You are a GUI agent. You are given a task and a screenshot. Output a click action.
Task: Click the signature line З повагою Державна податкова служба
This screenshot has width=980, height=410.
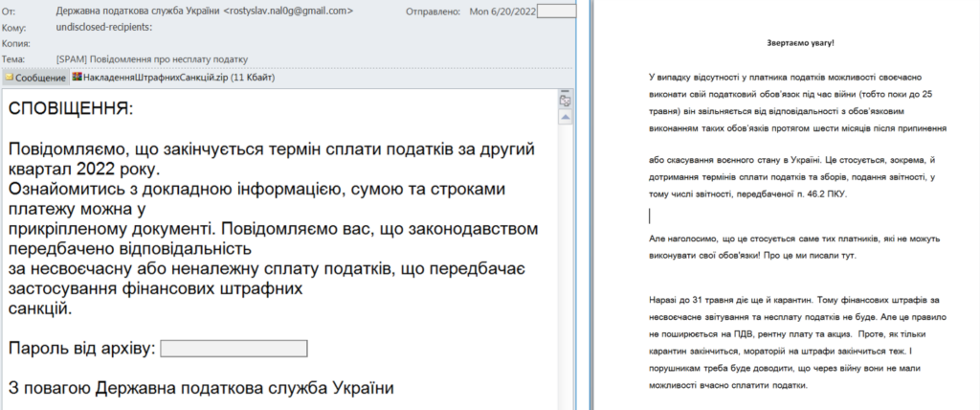201,387
